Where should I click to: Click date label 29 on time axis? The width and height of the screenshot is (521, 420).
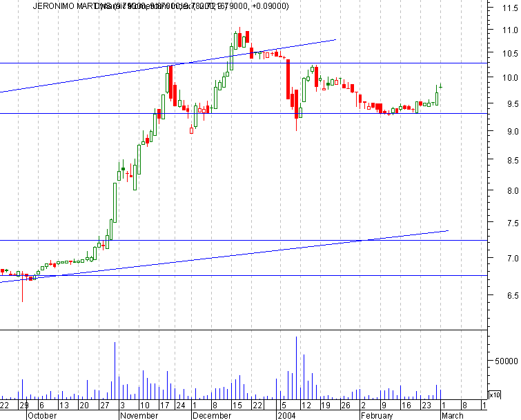tap(24, 406)
